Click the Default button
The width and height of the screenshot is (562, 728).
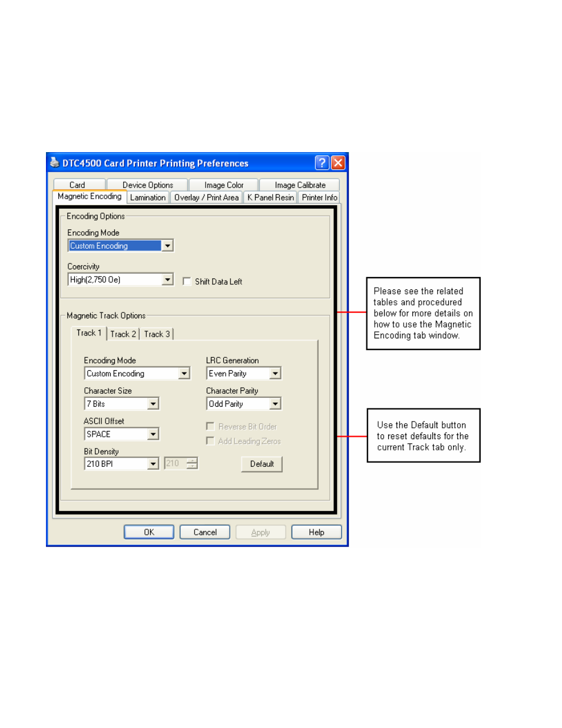(262, 465)
